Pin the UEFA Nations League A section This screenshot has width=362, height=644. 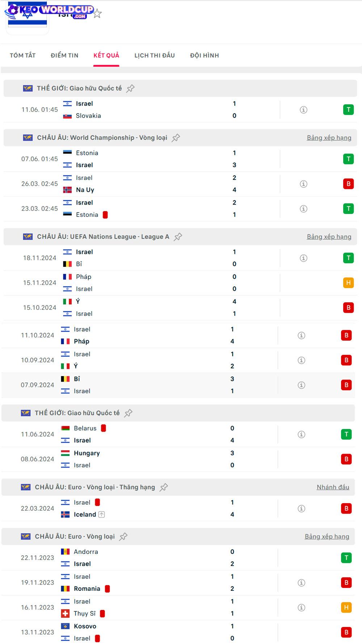click(x=178, y=237)
